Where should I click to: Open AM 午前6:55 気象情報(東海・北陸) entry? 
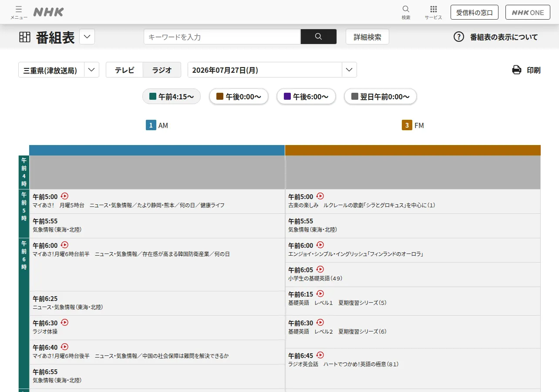157,376
